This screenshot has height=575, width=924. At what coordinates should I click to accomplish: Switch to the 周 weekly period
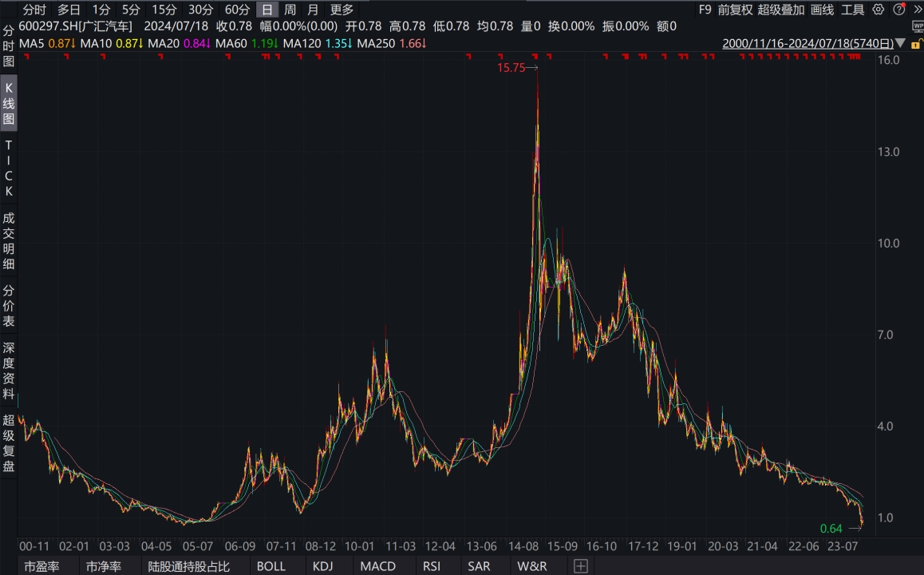290,10
